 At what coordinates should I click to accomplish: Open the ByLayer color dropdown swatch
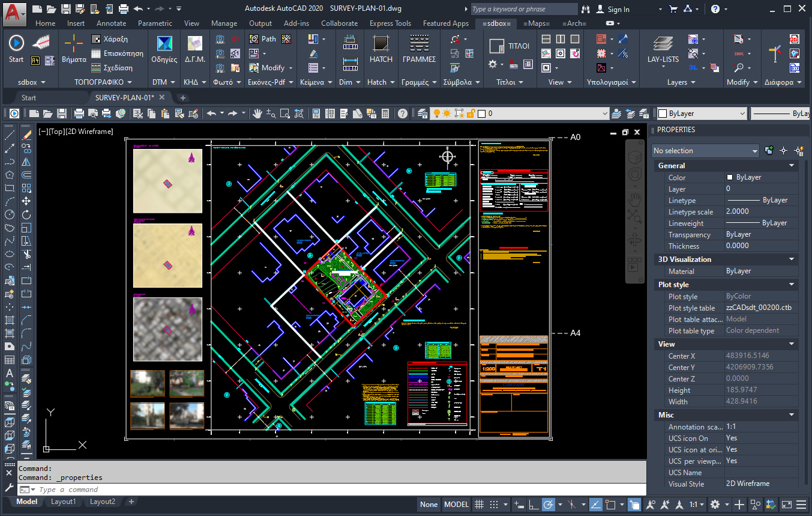tap(702, 114)
